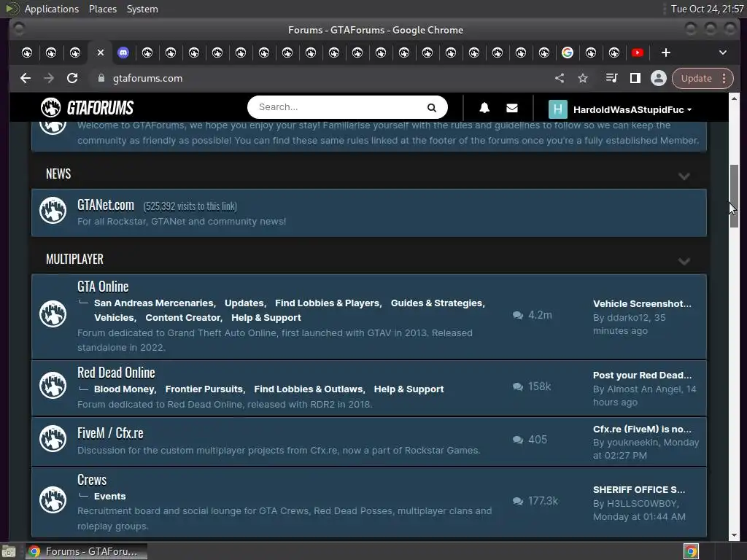Click the GTA Online 4.2m posts icon
Image resolution: width=747 pixels, height=560 pixels.
pos(518,315)
